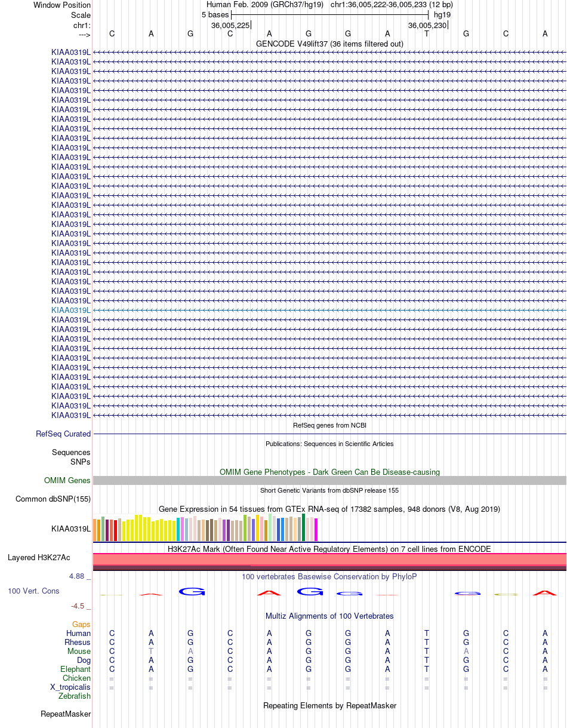Open the GENCODE V49lift37 track title
The height and width of the screenshot is (728, 567).
click(x=329, y=44)
